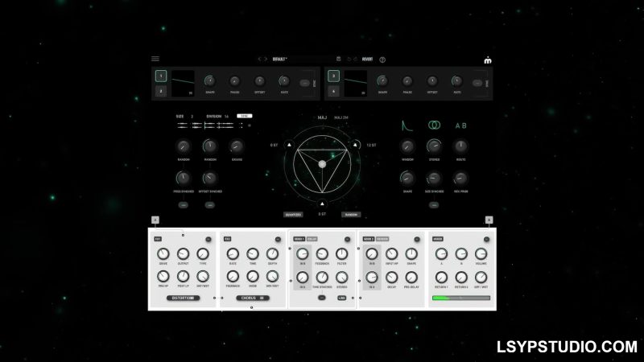Toggle FX1 power switch

point(208,239)
